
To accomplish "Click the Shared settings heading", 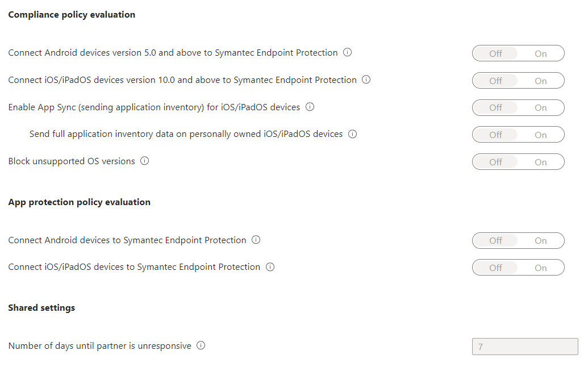I will (x=41, y=307).
